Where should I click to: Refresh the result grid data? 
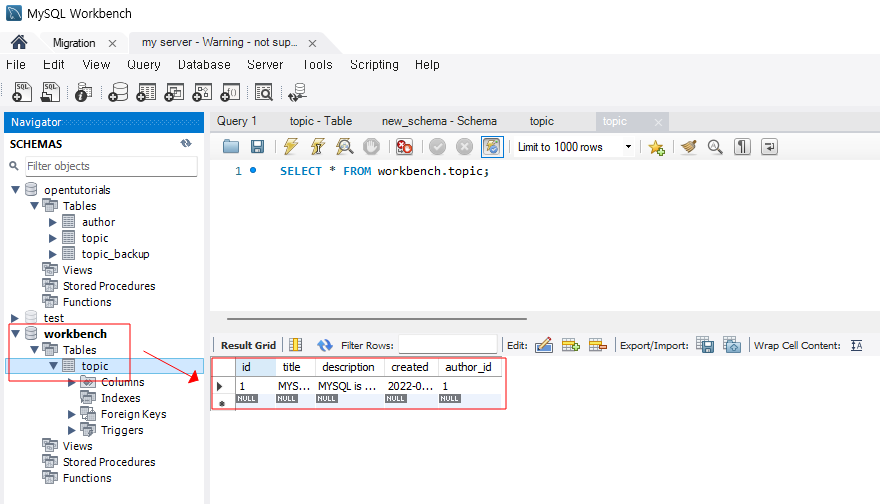point(324,345)
